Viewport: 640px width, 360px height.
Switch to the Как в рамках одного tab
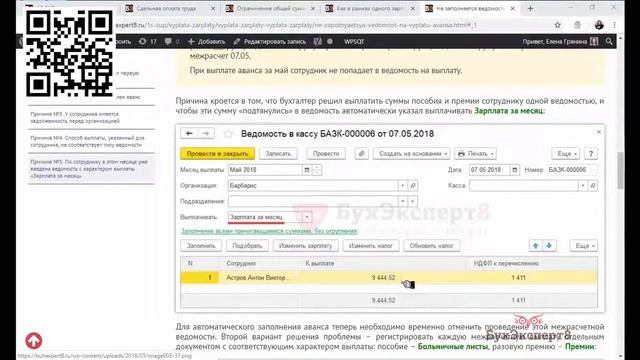pos(369,9)
